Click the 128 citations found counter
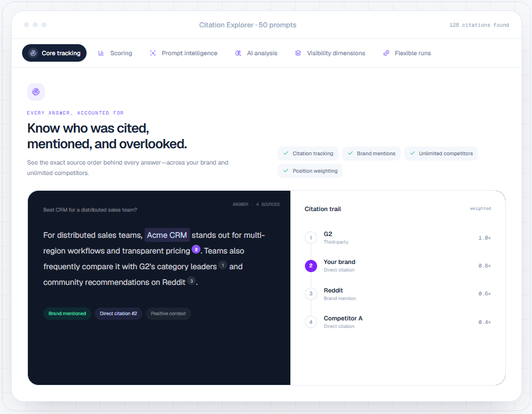The image size is (532, 414). click(x=479, y=25)
